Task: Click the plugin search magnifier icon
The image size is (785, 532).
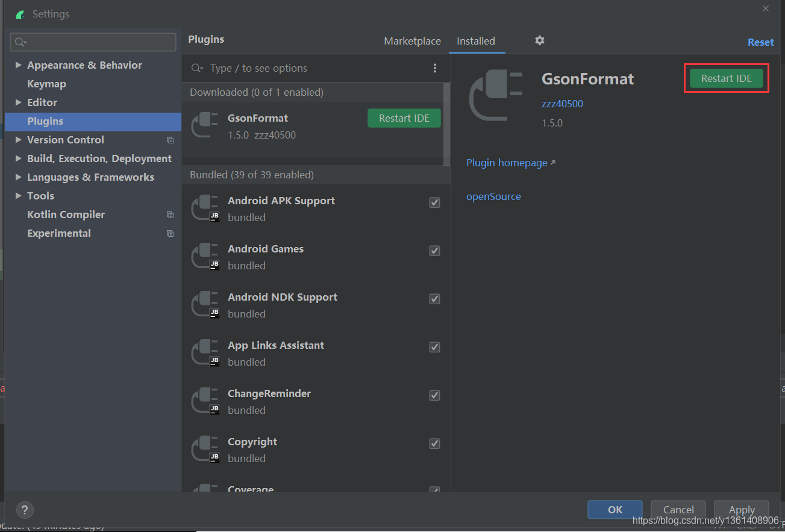Action: click(x=197, y=68)
